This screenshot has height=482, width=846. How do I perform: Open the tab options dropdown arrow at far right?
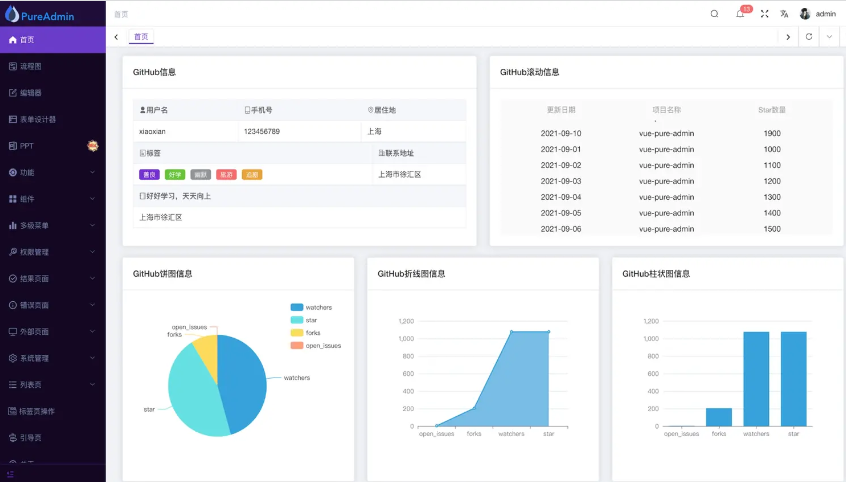click(x=829, y=37)
